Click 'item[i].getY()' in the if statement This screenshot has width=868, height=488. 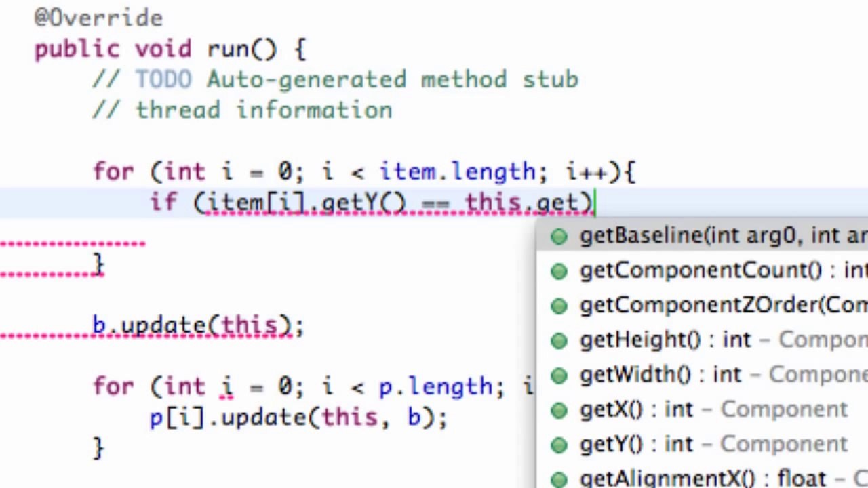pyautogui.click(x=305, y=203)
